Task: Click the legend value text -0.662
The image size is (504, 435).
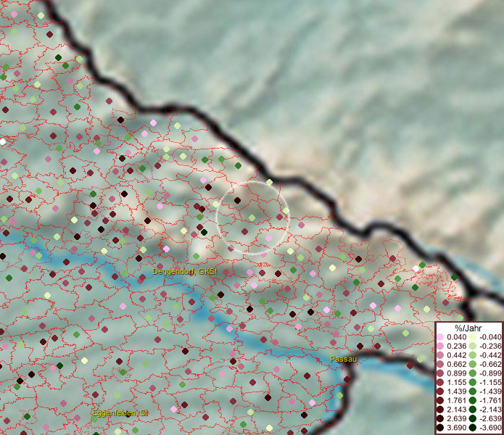Action: click(x=490, y=365)
